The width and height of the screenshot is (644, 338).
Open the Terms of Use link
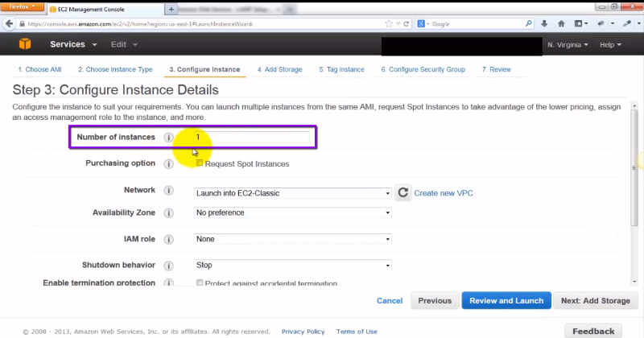tap(357, 332)
